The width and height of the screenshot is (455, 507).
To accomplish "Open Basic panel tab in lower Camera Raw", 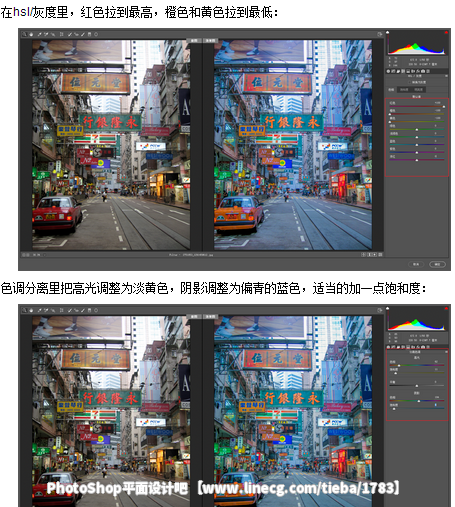I will [388, 347].
